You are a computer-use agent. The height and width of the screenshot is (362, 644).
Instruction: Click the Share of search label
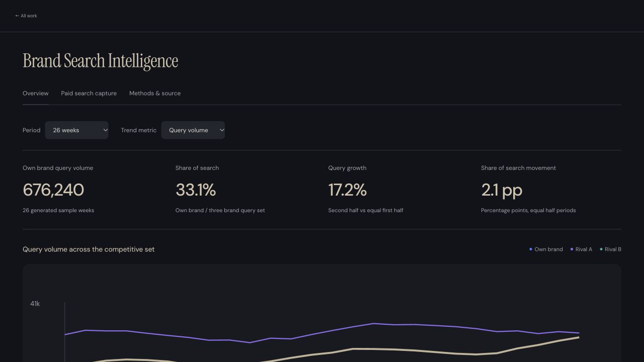point(197,168)
